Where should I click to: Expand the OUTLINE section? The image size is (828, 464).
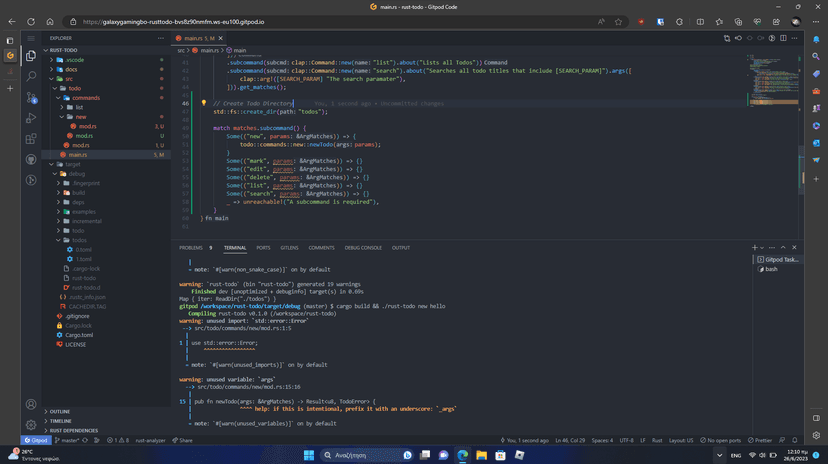point(60,411)
